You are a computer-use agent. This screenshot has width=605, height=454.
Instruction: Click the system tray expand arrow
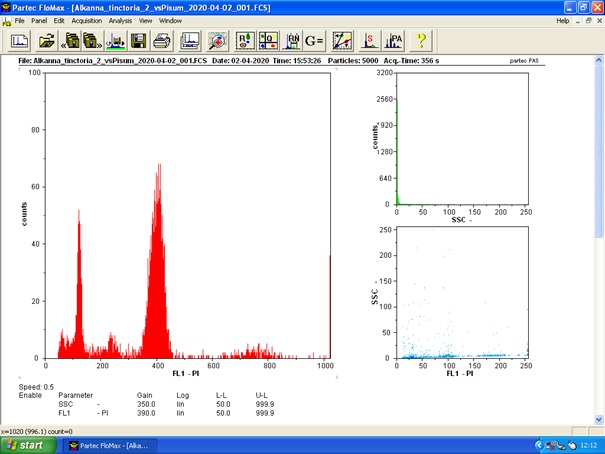tap(539, 446)
